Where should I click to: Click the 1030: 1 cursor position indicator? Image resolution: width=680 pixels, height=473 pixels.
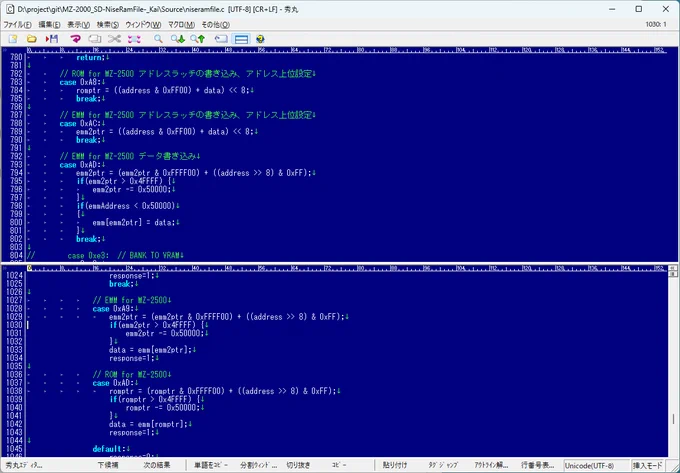point(656,25)
